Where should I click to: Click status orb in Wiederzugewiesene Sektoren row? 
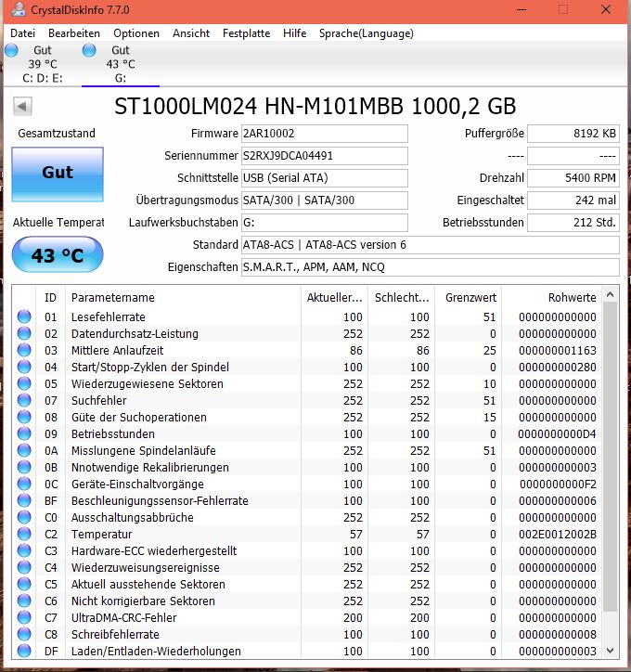(24, 383)
